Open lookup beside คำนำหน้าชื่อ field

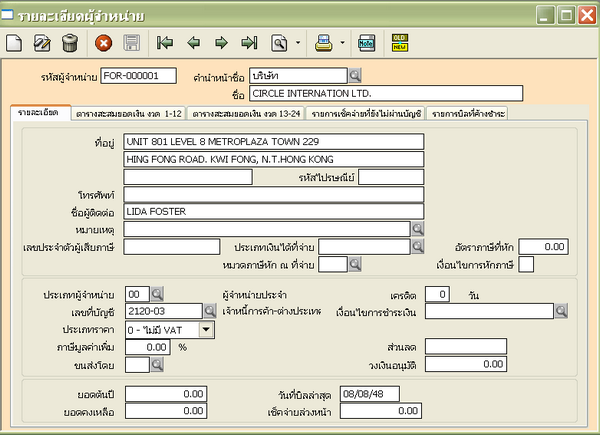(x=354, y=76)
